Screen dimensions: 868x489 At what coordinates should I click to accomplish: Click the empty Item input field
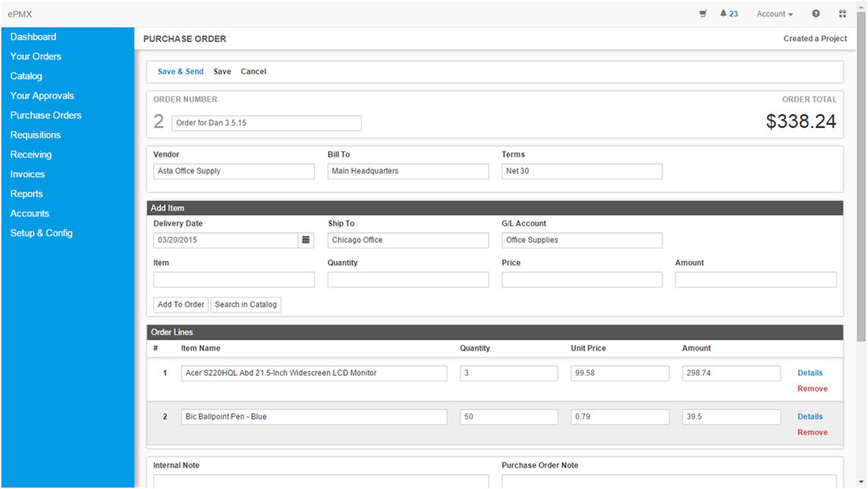pyautogui.click(x=234, y=280)
